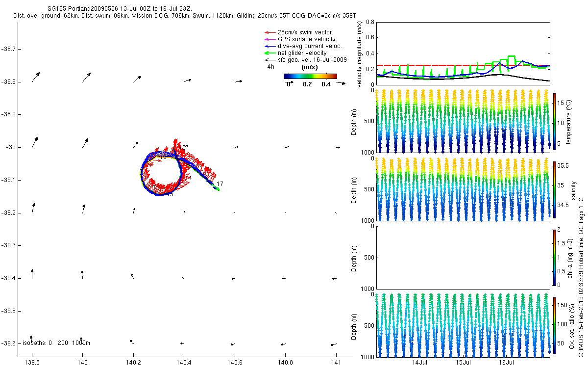The image size is (588, 368).
Task: Select the 'GPS surface velocity' legend label
Action: [306, 39]
